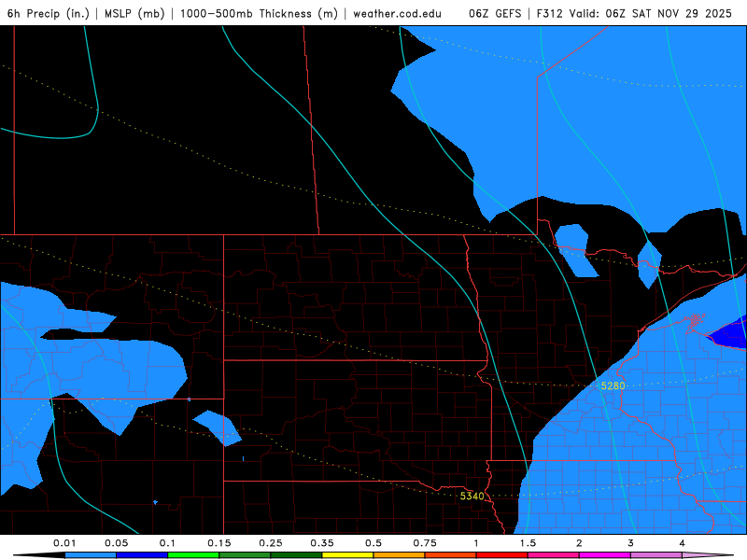Click the legend value 3
This screenshot has width=747, height=560.
631,543
